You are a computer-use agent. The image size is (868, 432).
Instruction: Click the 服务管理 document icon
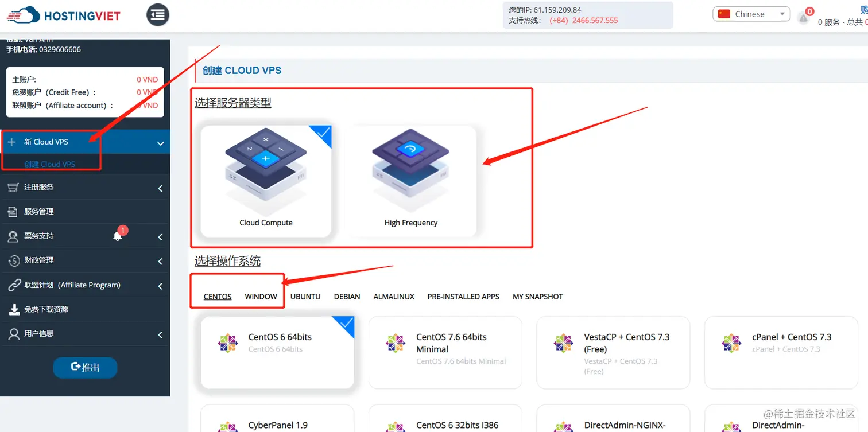coord(13,212)
